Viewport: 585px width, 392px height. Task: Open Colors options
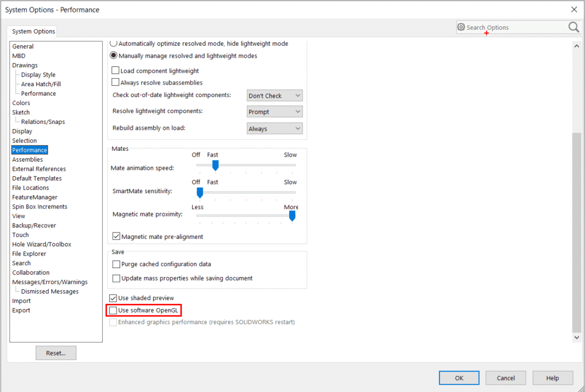pyautogui.click(x=21, y=103)
